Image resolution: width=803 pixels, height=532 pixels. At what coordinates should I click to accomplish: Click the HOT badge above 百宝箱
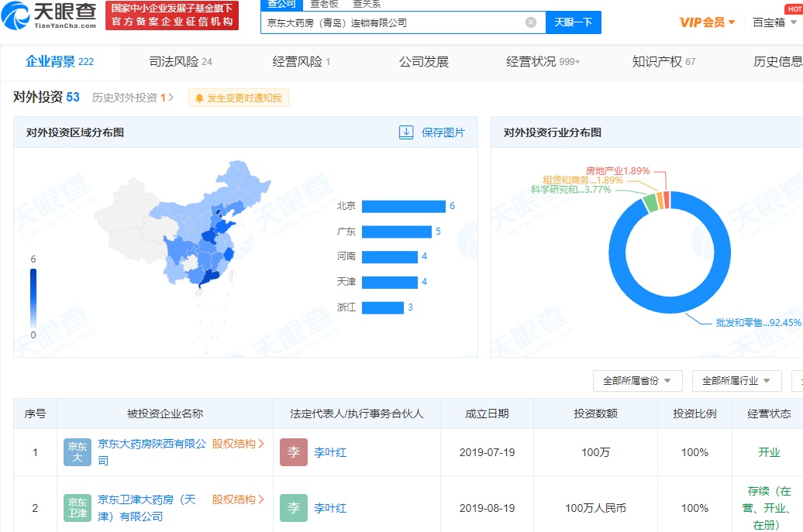click(794, 9)
